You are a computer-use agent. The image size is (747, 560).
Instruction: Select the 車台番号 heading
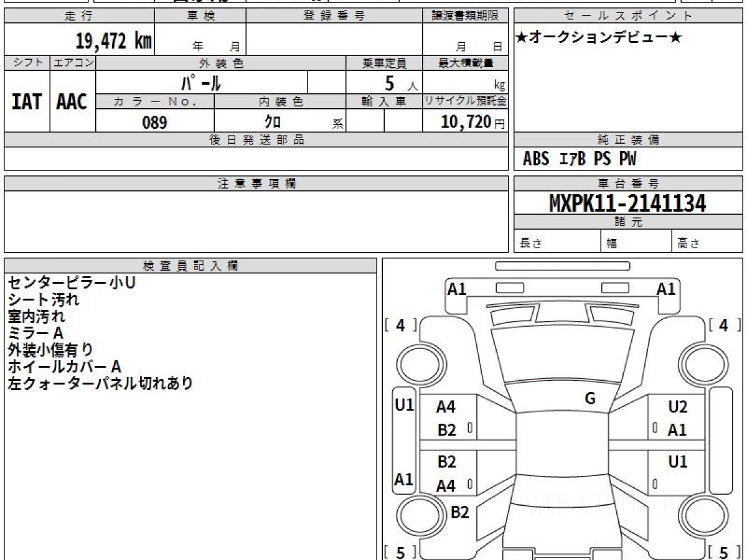(629, 184)
